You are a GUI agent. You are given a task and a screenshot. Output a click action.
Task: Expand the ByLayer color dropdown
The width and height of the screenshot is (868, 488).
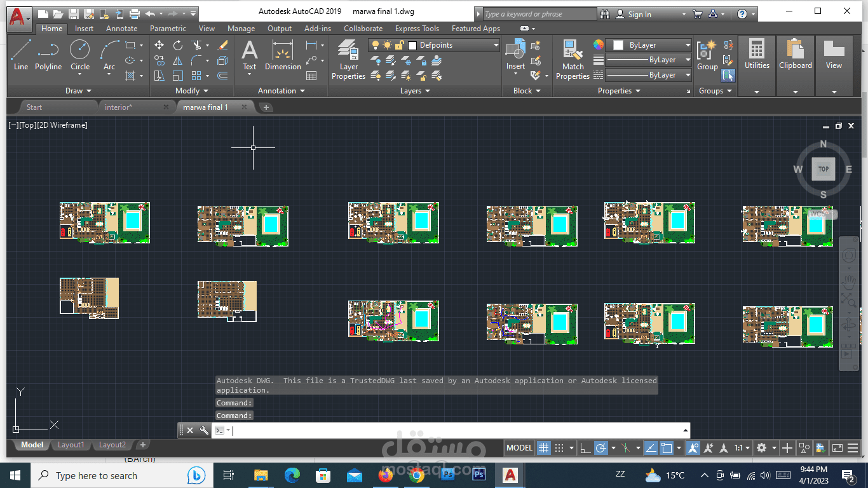[x=649, y=45]
